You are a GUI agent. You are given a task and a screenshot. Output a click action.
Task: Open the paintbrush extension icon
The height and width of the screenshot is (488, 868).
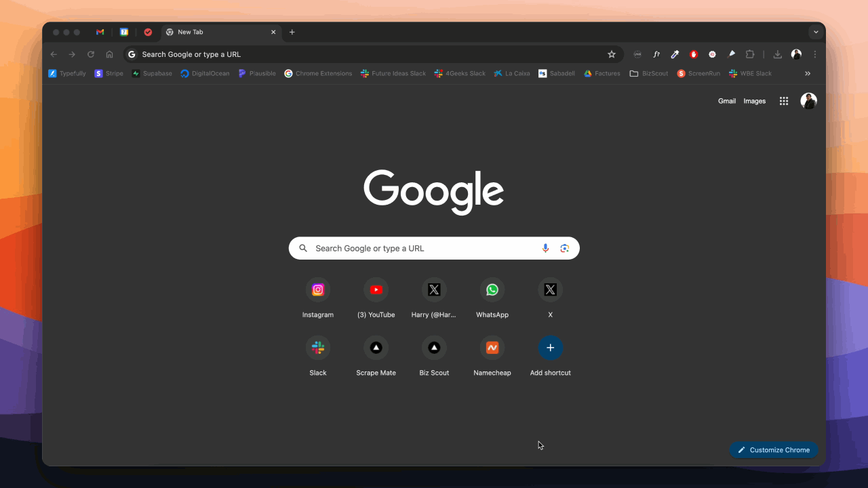pyautogui.click(x=732, y=54)
